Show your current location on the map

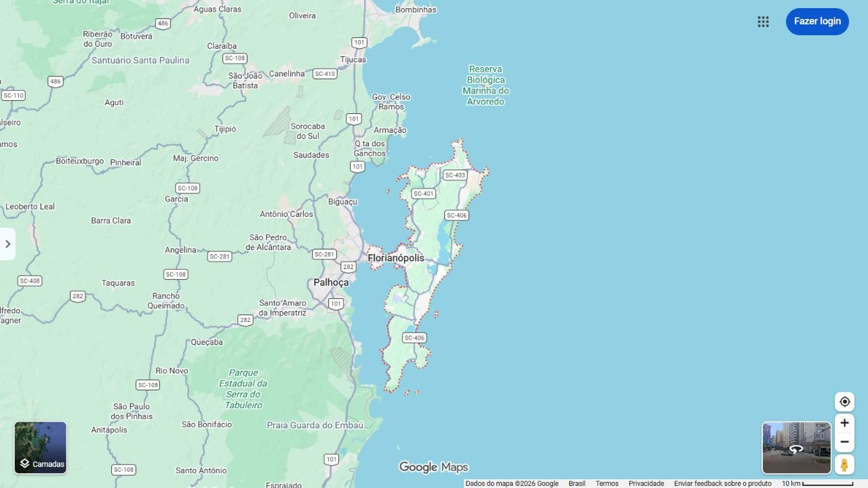coord(844,402)
